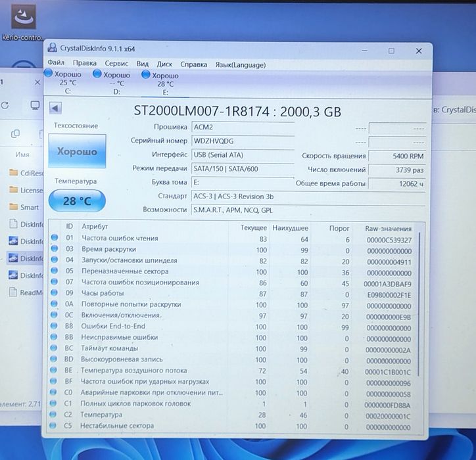
Task: Open the Вид menu
Action: pos(143,64)
